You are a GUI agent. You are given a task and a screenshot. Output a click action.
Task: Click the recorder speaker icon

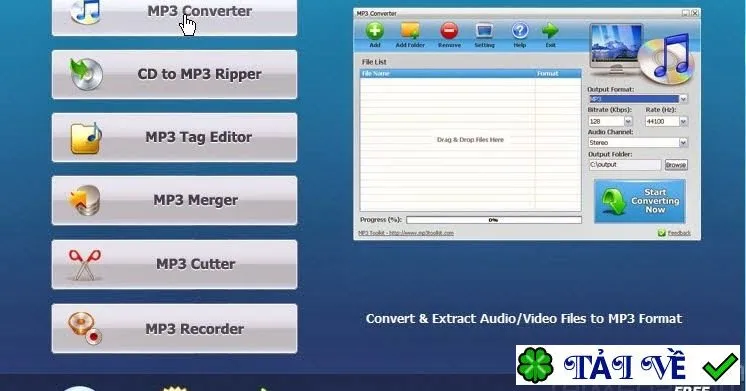85,328
